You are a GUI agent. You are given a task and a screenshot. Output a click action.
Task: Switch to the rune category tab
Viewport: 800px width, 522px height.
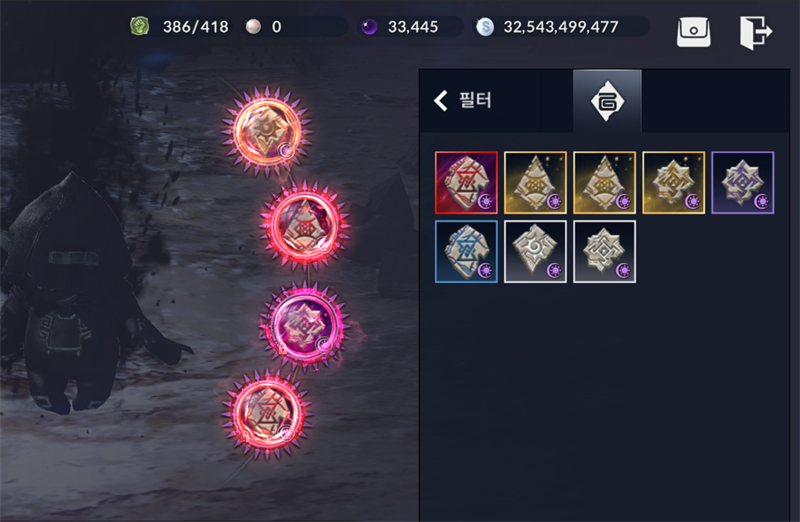pos(607,101)
